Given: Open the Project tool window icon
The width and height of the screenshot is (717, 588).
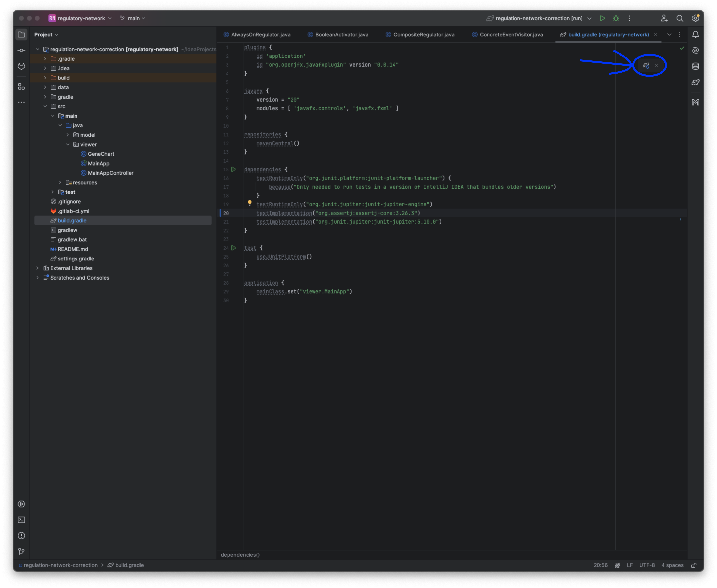Looking at the screenshot, I should [21, 34].
